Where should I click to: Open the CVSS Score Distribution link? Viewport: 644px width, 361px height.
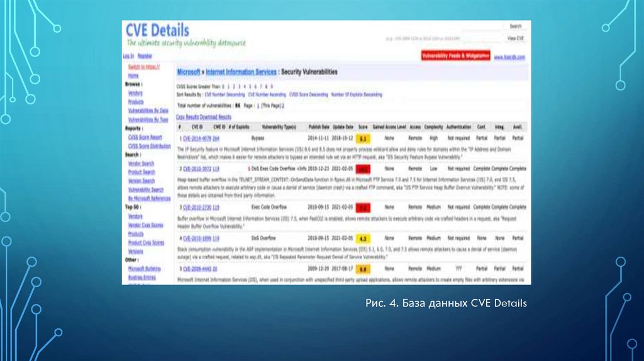[x=149, y=146]
